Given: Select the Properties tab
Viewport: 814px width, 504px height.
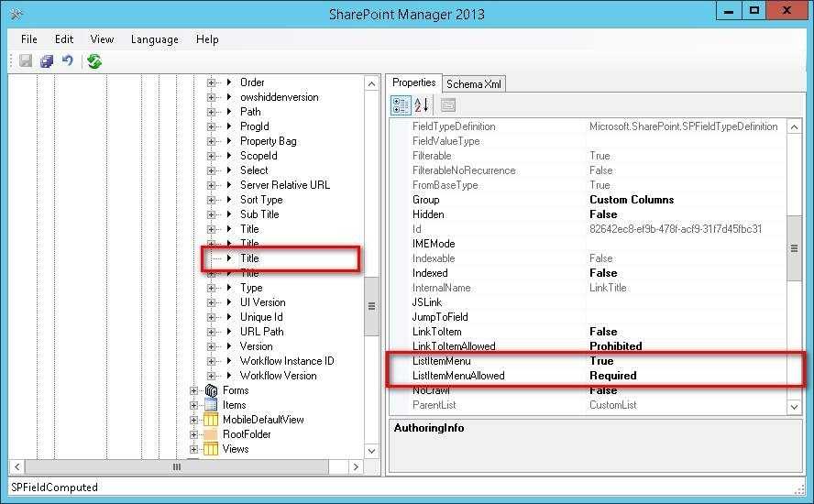Looking at the screenshot, I should click(x=413, y=82).
